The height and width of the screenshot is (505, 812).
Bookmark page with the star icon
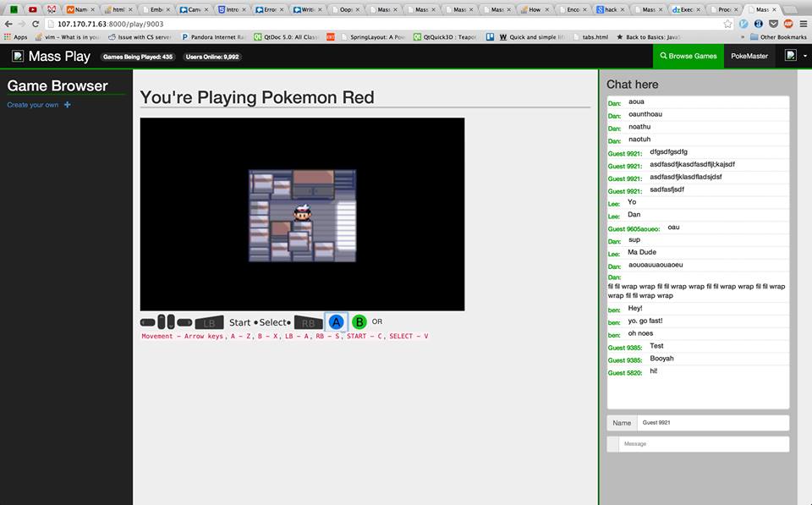(x=728, y=24)
